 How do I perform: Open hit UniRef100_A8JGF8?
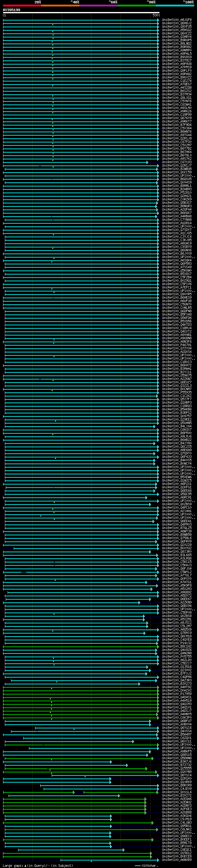pyautogui.click(x=177, y=20)
